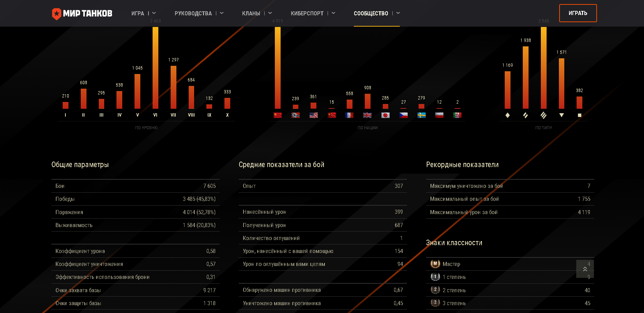Click Максимальный опыт за бой row
Viewport: 644px width, 313px height.
[510, 199]
